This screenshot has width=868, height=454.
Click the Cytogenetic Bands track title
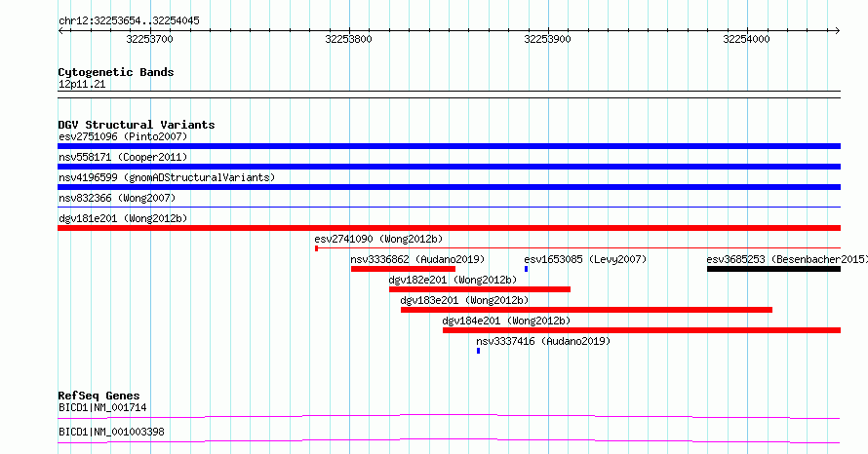116,72
